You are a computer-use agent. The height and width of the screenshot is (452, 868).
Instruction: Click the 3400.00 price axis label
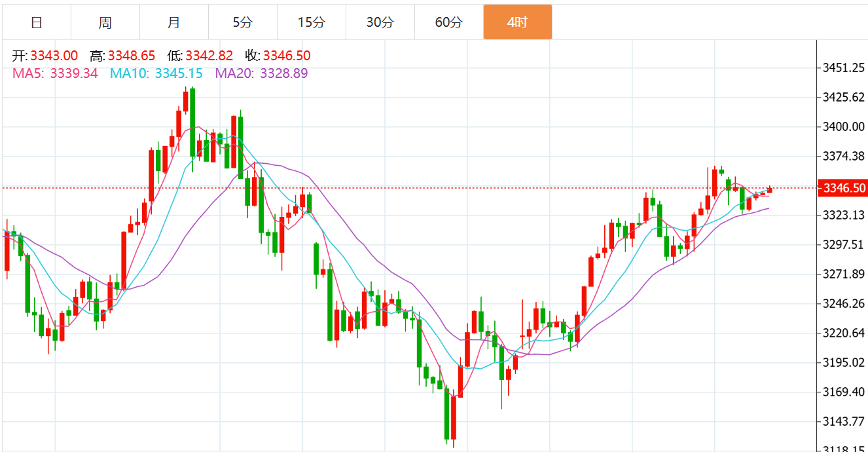pyautogui.click(x=844, y=126)
